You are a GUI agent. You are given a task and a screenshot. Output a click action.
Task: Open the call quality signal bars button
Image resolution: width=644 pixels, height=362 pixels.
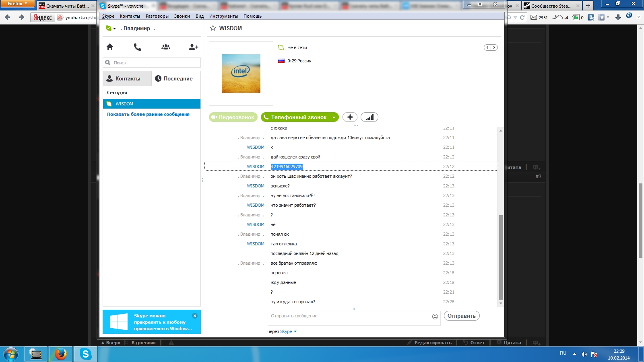point(369,117)
